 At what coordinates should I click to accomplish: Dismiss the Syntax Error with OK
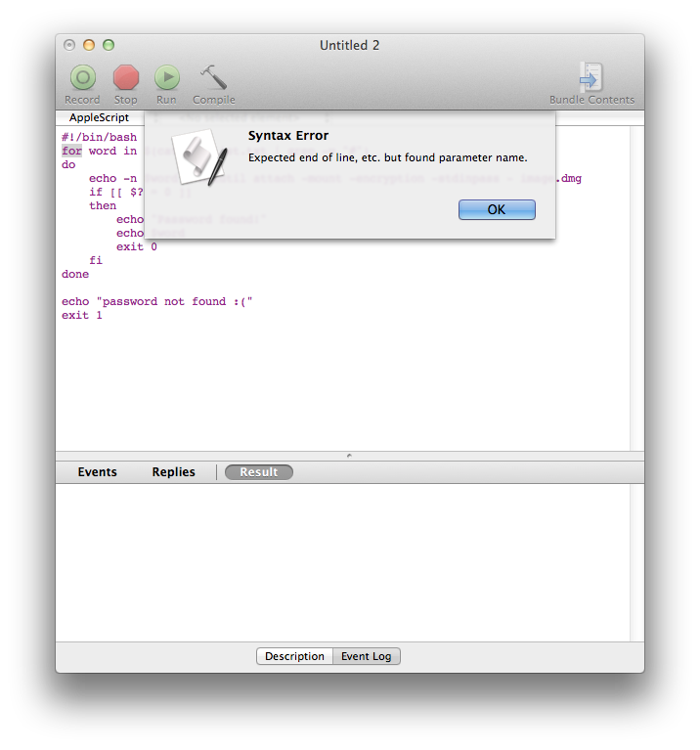[497, 209]
